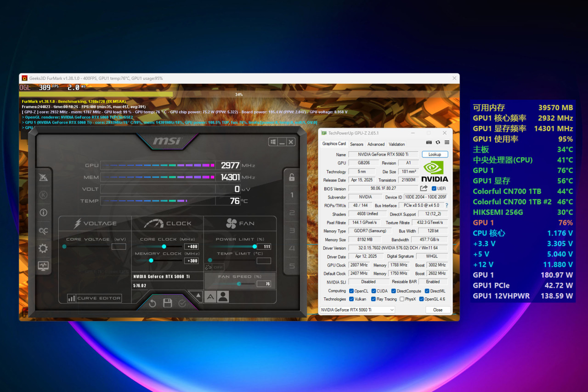
Task: Click the FurMark app icon in title bar
Action: point(24,78)
